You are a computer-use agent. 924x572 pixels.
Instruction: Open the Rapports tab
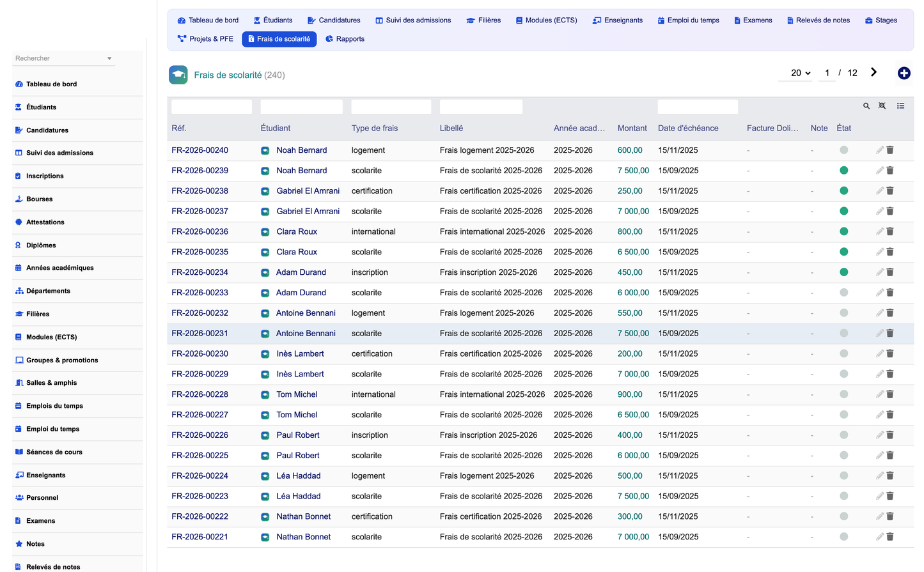click(x=345, y=39)
